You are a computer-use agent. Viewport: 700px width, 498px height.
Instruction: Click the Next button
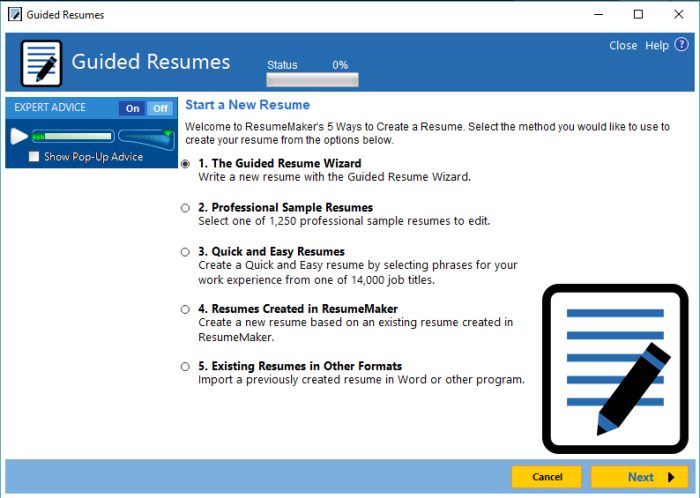(x=640, y=477)
